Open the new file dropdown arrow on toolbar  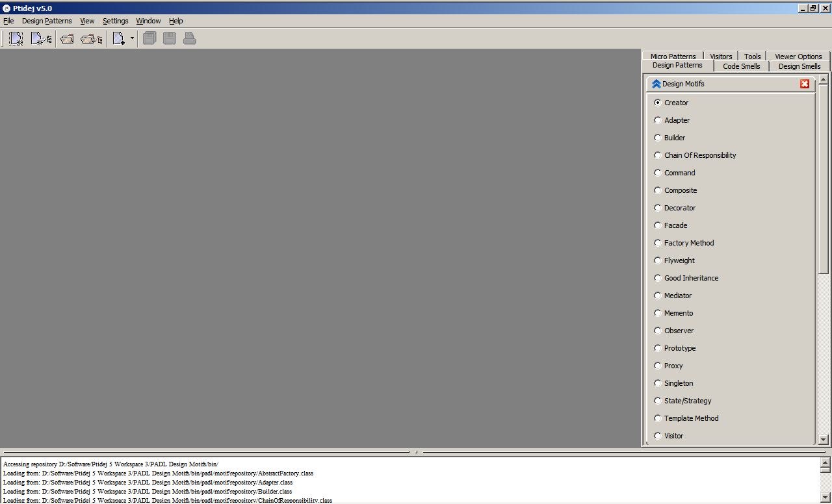click(131, 38)
